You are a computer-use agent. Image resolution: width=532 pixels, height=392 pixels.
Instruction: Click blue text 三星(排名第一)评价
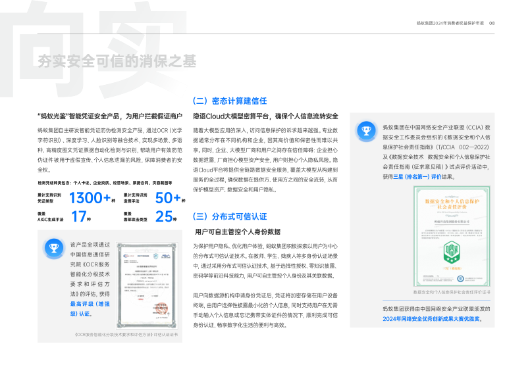click(417, 176)
